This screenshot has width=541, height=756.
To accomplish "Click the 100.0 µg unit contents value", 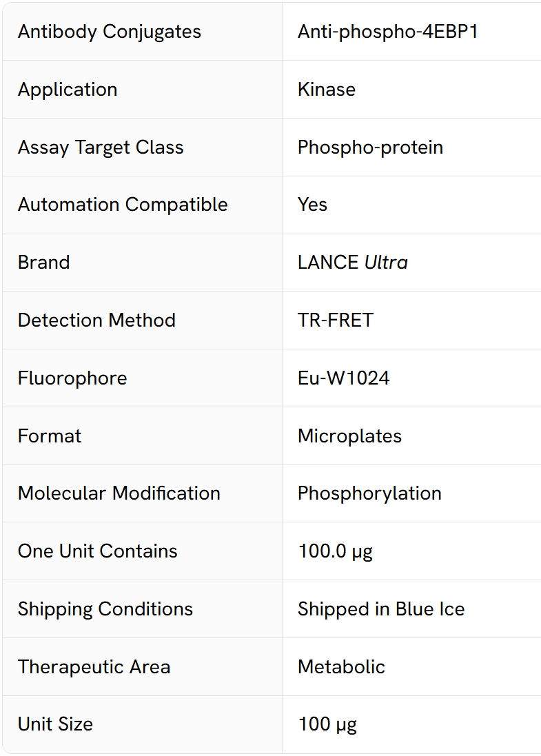I will [x=336, y=551].
